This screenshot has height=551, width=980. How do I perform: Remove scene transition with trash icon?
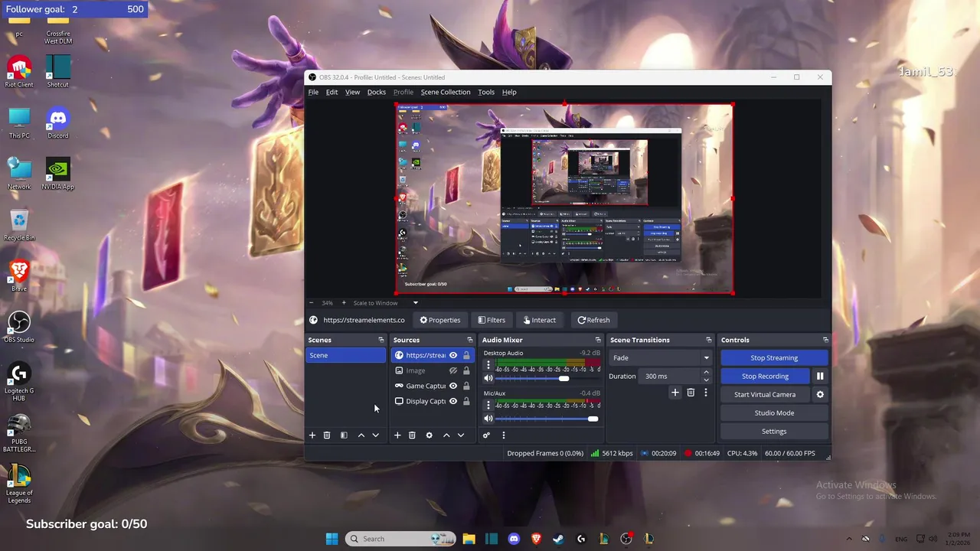coord(691,393)
